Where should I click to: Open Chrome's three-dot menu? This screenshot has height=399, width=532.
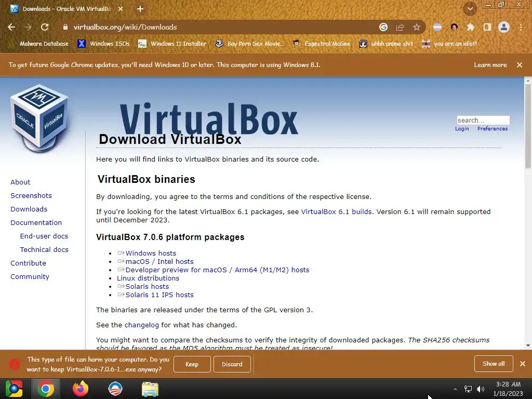coord(521,27)
